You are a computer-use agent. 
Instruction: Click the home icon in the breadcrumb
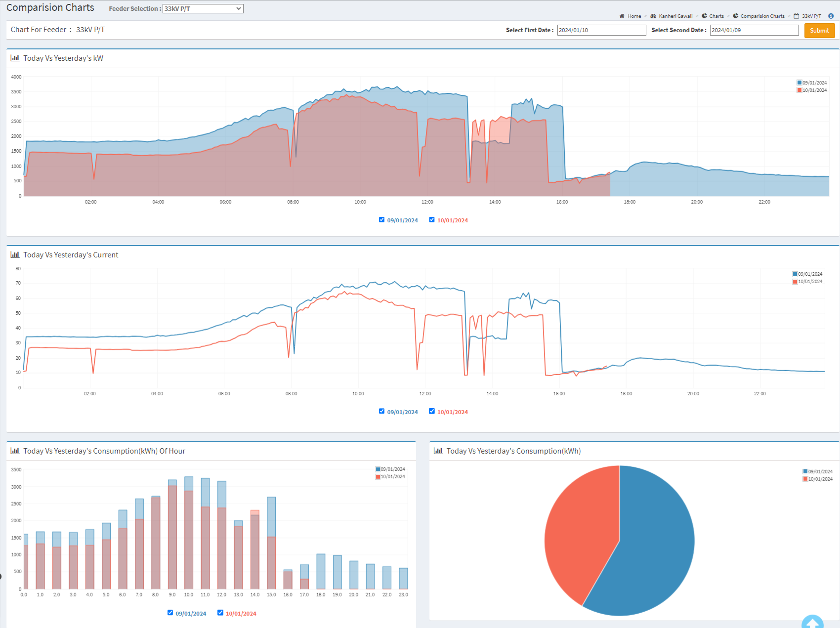pyautogui.click(x=622, y=16)
